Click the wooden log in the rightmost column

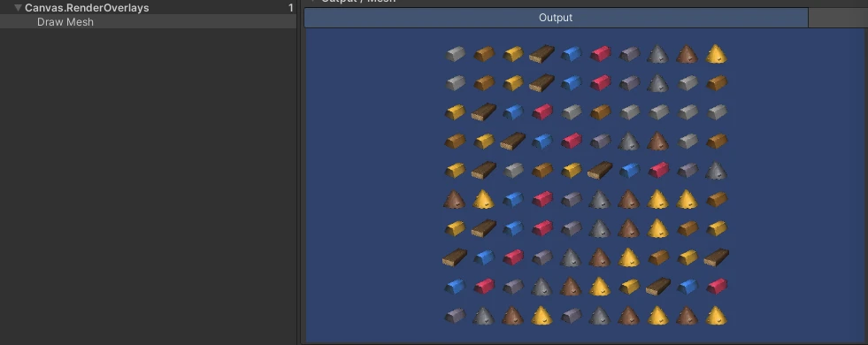(x=717, y=257)
